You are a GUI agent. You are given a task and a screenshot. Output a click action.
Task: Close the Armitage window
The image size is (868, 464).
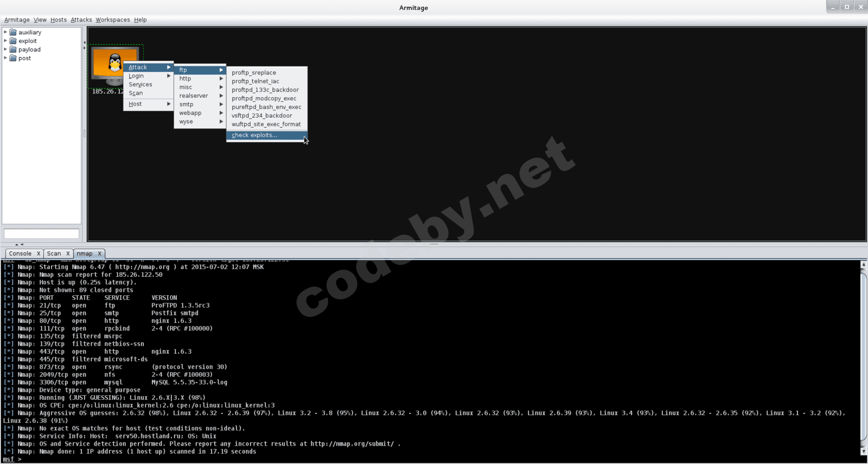point(860,7)
